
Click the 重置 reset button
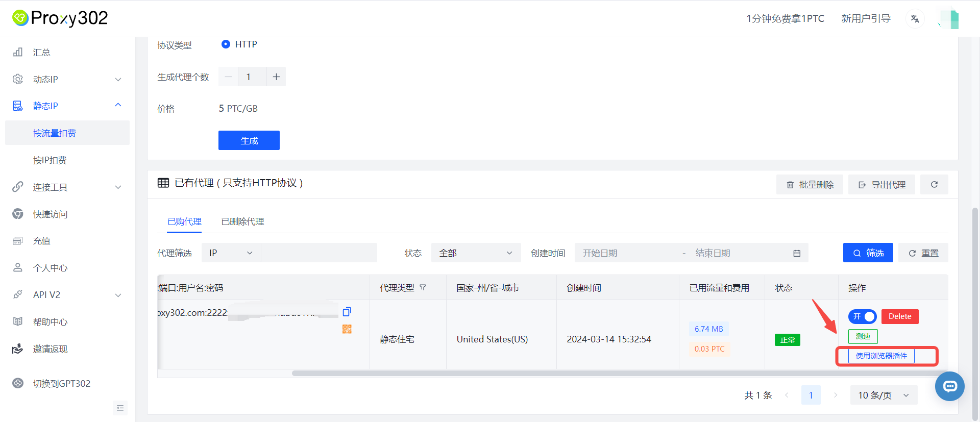click(923, 253)
